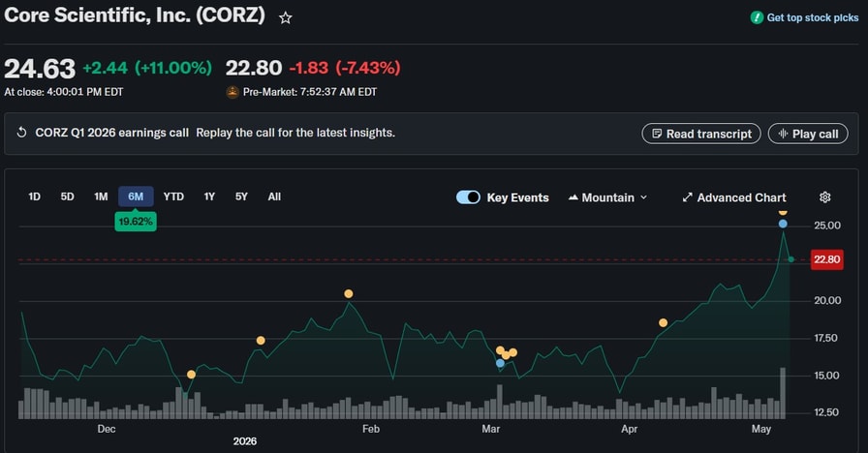868x453 pixels.
Task: Follow the Get top stock picks link
Action: coord(812,17)
